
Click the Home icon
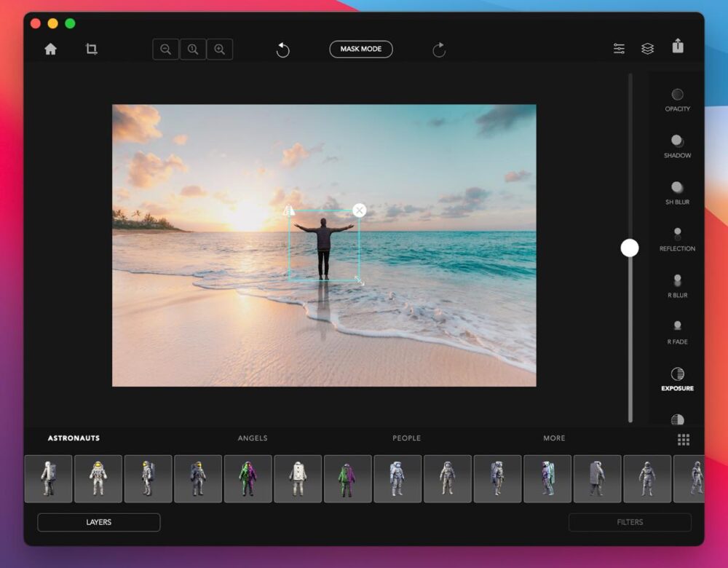[50, 48]
